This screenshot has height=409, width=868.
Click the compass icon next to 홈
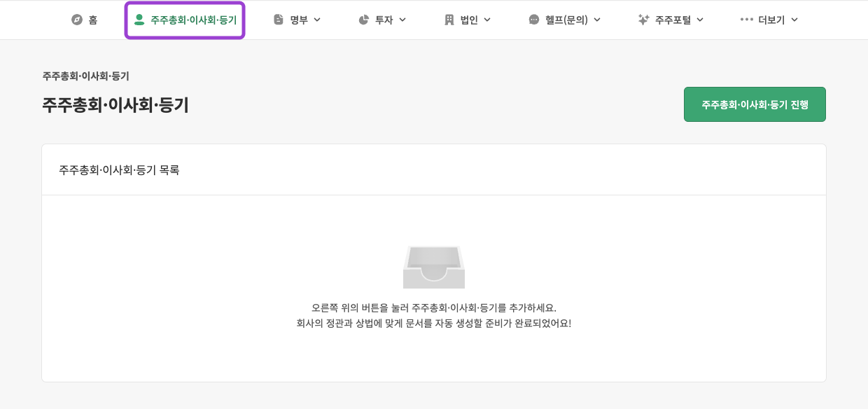pos(77,20)
